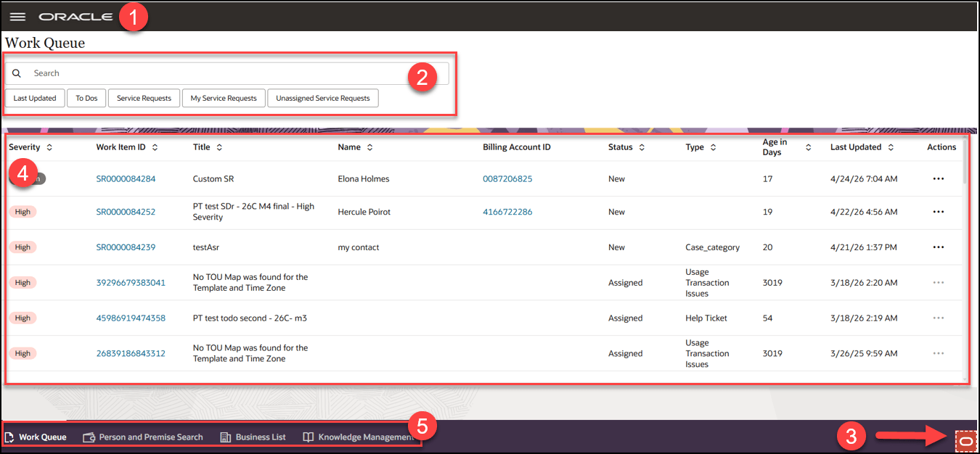
Task: Open billing account 0087206825 link
Action: 507,178
